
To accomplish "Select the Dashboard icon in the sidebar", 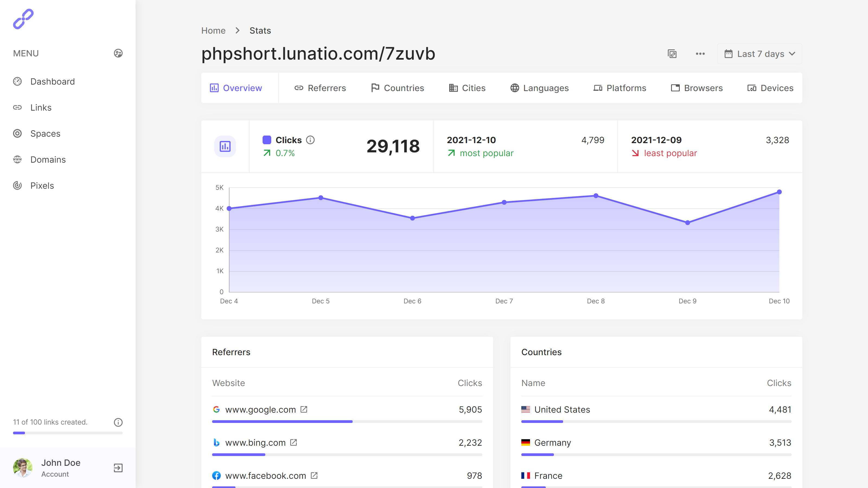I will tap(18, 81).
